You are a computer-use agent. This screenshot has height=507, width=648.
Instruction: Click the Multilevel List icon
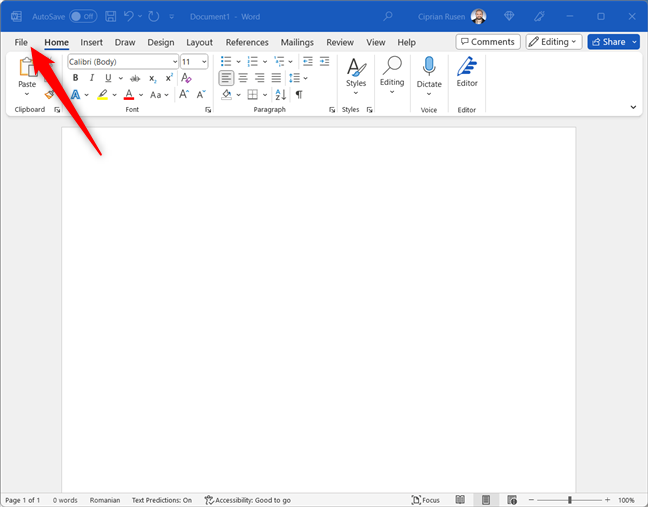[x=279, y=62]
